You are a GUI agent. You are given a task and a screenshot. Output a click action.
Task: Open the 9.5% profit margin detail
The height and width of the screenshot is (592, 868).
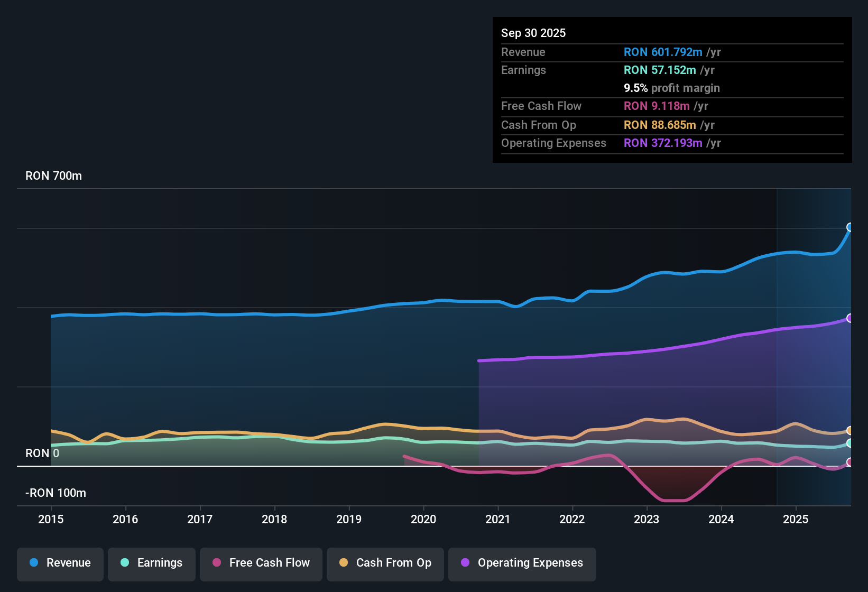tap(671, 88)
